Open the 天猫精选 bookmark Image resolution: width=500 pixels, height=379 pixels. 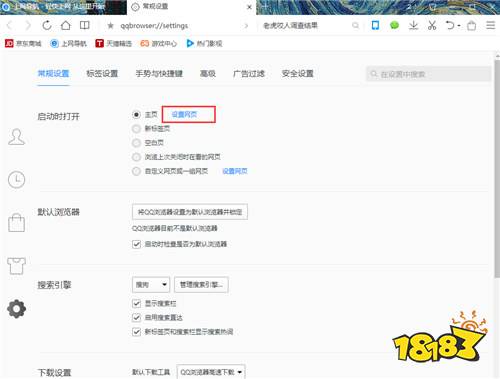click(113, 43)
